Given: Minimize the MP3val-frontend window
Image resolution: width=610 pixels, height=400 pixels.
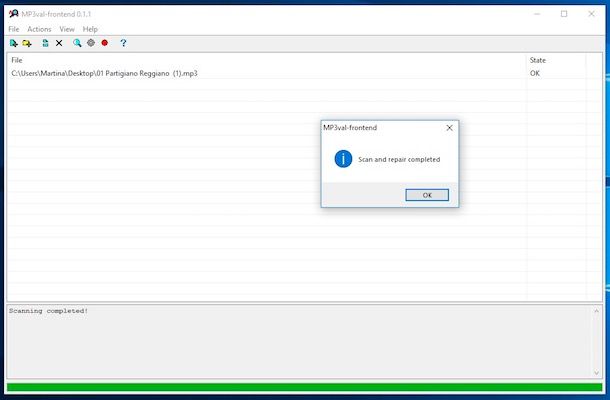Looking at the screenshot, I should pyautogui.click(x=537, y=14).
